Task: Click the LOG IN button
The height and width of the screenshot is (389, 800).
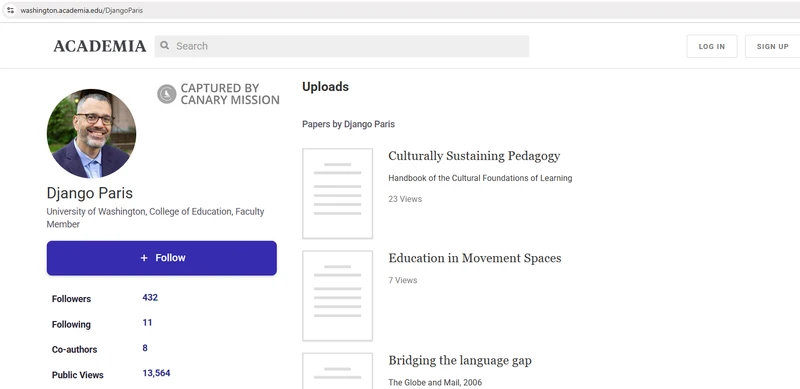Action: click(x=712, y=46)
